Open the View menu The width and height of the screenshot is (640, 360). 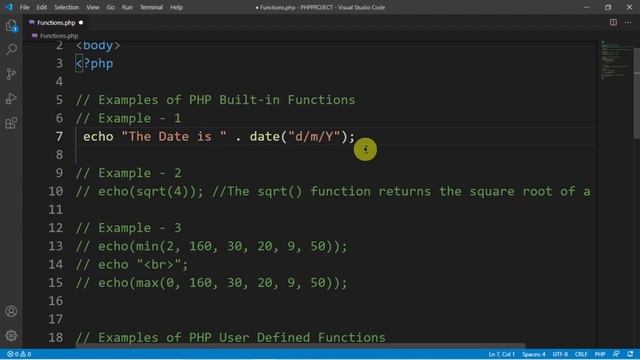click(x=93, y=7)
